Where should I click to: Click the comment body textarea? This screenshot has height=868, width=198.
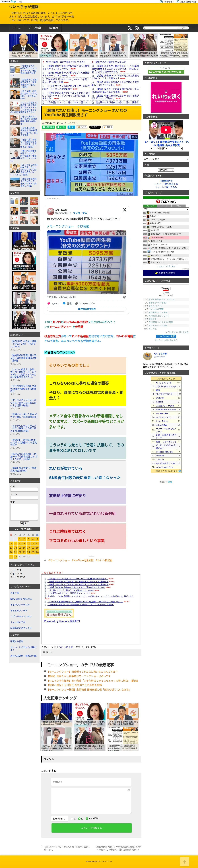[91, 801]
